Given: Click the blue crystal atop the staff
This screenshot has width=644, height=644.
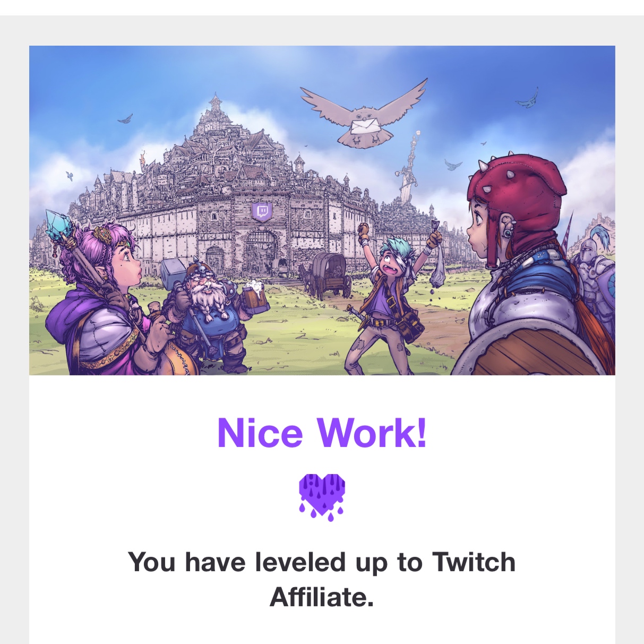Looking at the screenshot, I should click(58, 225).
